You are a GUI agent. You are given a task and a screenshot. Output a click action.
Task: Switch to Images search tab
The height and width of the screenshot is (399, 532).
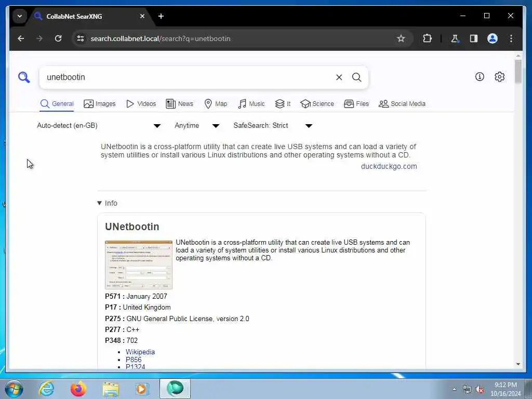pos(99,104)
